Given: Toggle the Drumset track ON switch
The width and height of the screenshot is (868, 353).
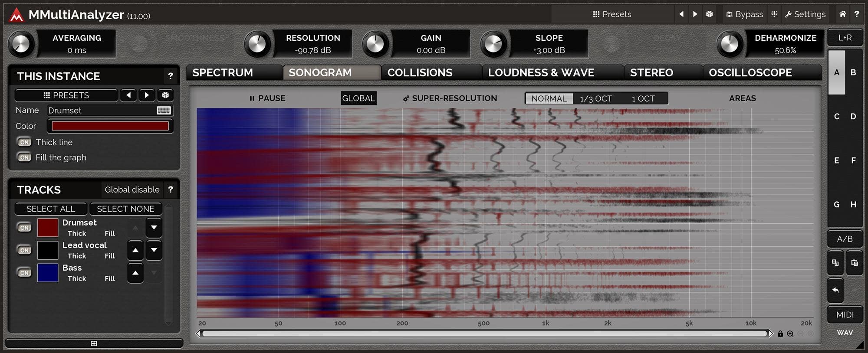Looking at the screenshot, I should pos(25,228).
